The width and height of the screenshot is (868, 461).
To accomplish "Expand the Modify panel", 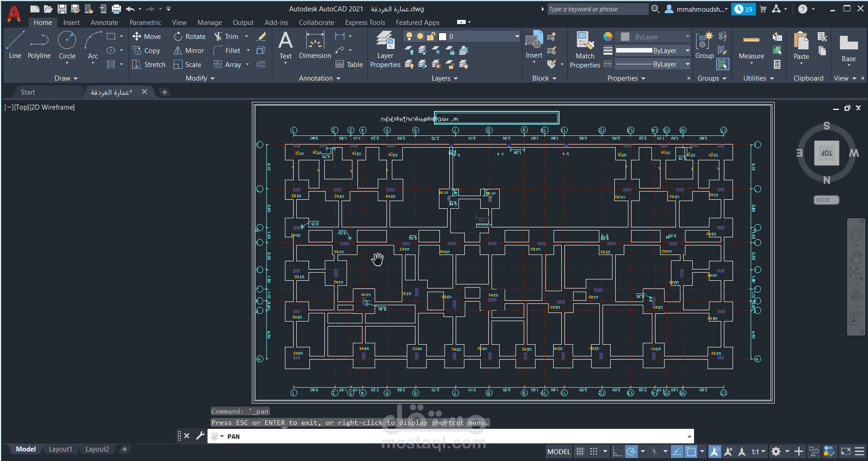I will (200, 78).
